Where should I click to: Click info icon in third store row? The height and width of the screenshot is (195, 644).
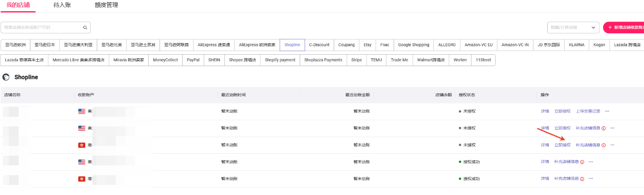tap(603, 145)
